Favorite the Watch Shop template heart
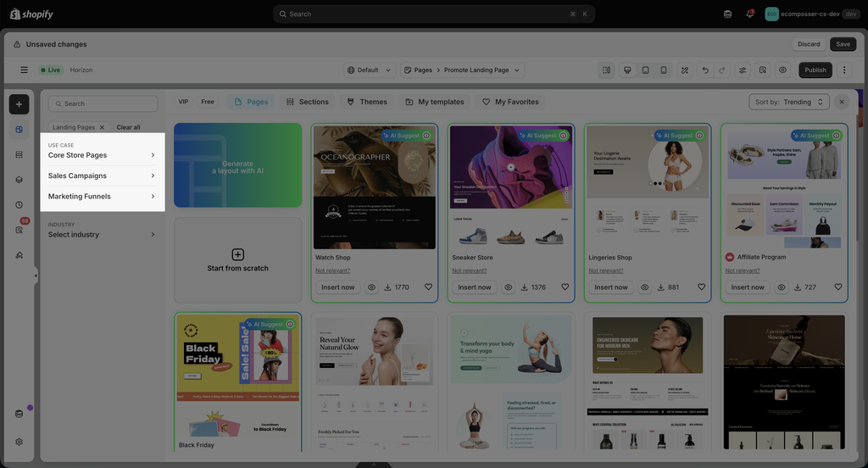The height and width of the screenshot is (468, 868). click(428, 287)
